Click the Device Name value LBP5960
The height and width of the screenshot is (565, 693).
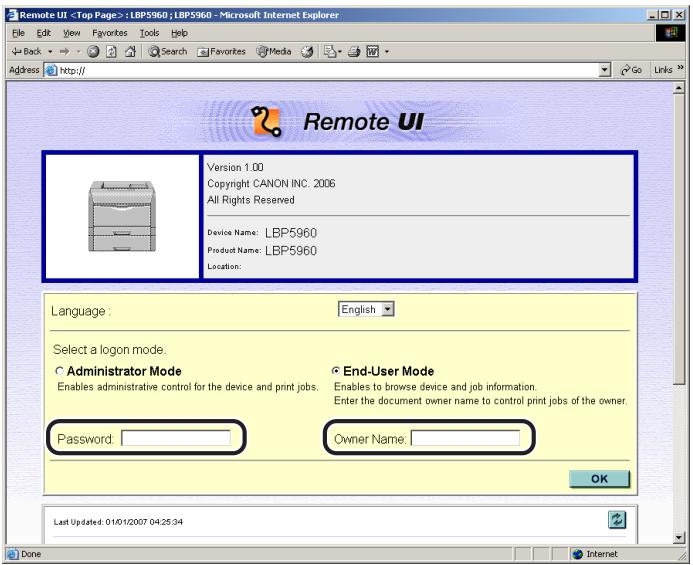pos(291,233)
